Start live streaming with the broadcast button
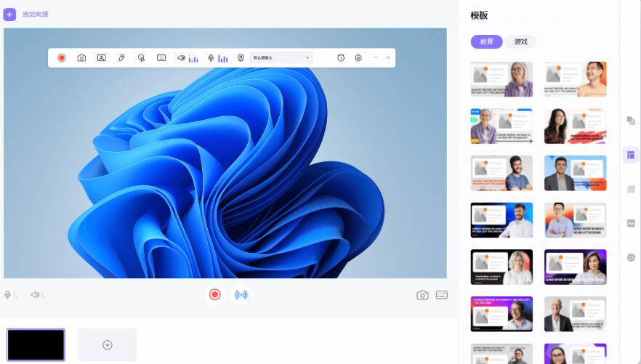This screenshot has width=641, height=364. [x=241, y=294]
